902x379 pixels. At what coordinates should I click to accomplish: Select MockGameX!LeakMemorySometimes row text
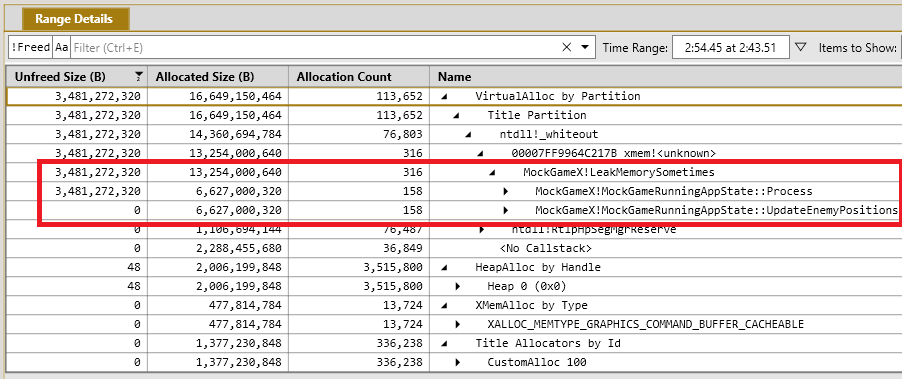[x=620, y=172]
